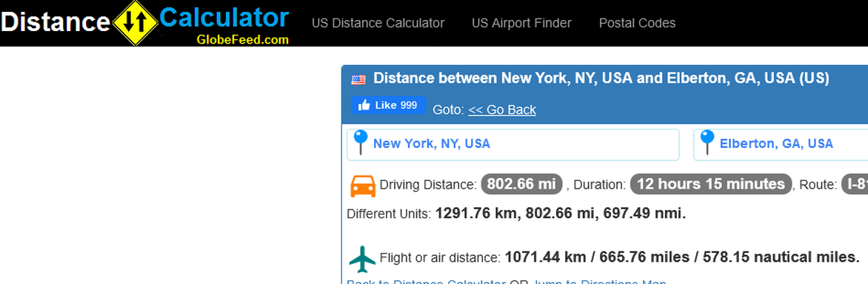The height and width of the screenshot is (284, 868).
Task: Click the 802.66 mi distance badge
Action: tap(521, 184)
